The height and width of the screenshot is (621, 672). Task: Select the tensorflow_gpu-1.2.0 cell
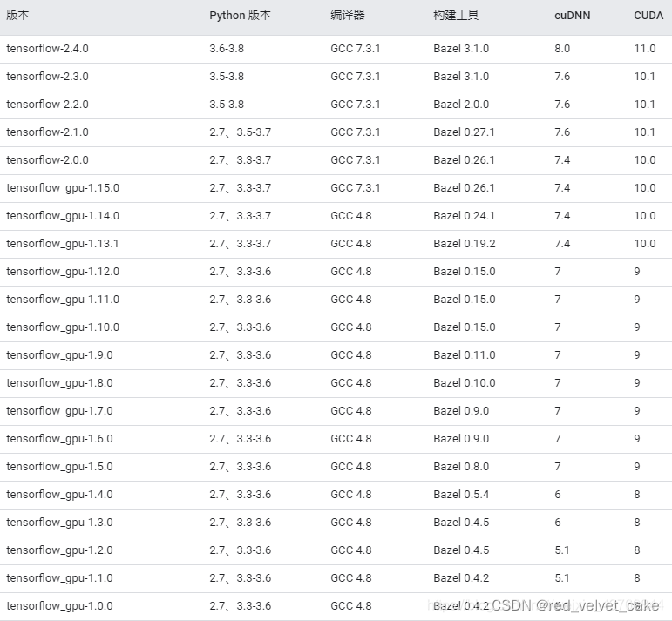[x=59, y=550]
